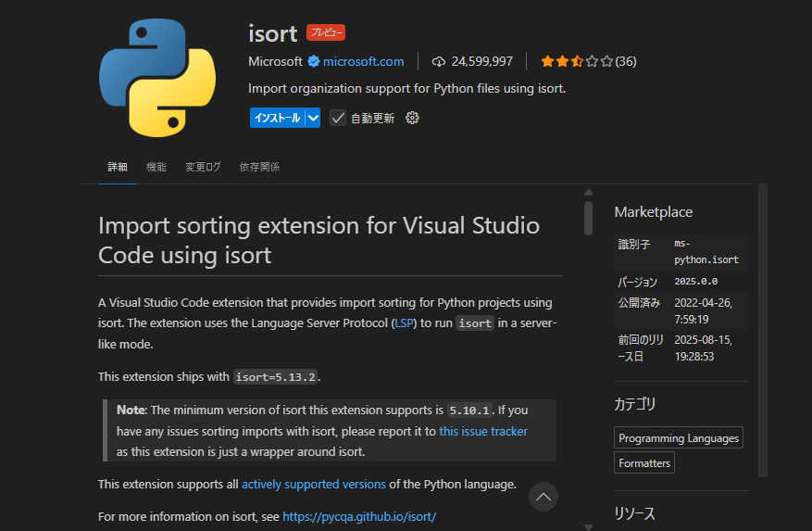Switch to the 機能 tab
This screenshot has height=531, width=812.
click(156, 168)
